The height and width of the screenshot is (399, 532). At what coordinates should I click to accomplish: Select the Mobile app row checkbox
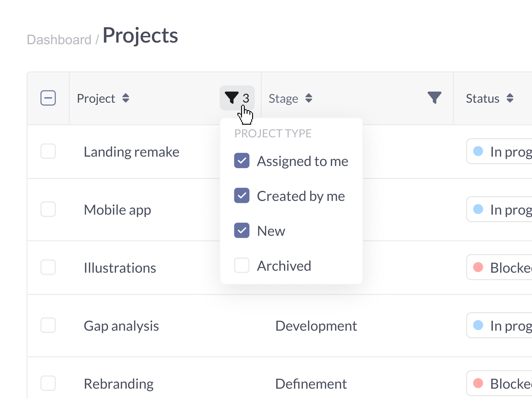[x=48, y=209]
